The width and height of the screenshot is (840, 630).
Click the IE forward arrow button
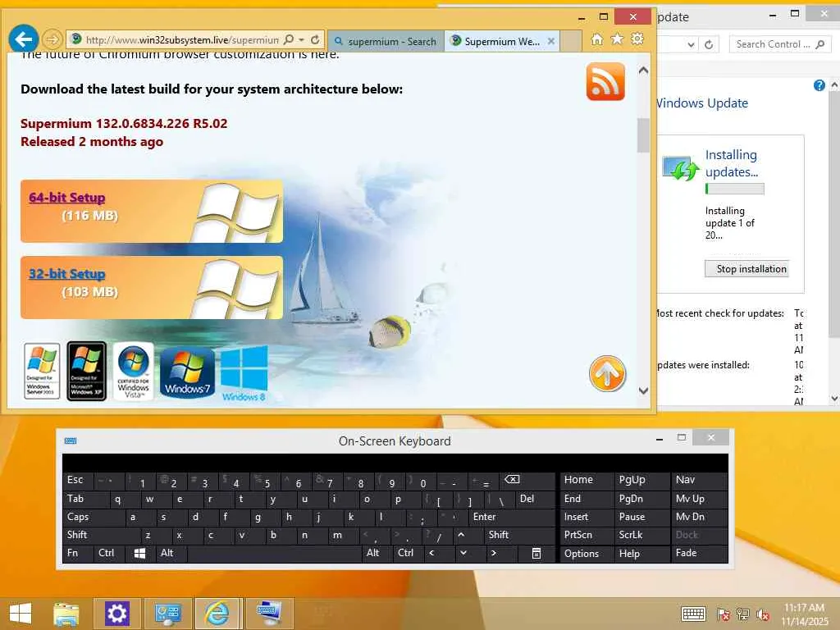coord(52,39)
